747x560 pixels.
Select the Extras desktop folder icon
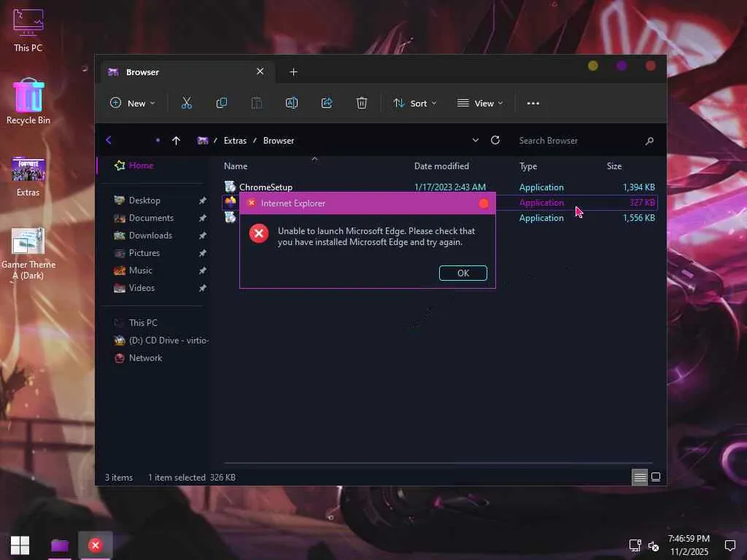28,176
